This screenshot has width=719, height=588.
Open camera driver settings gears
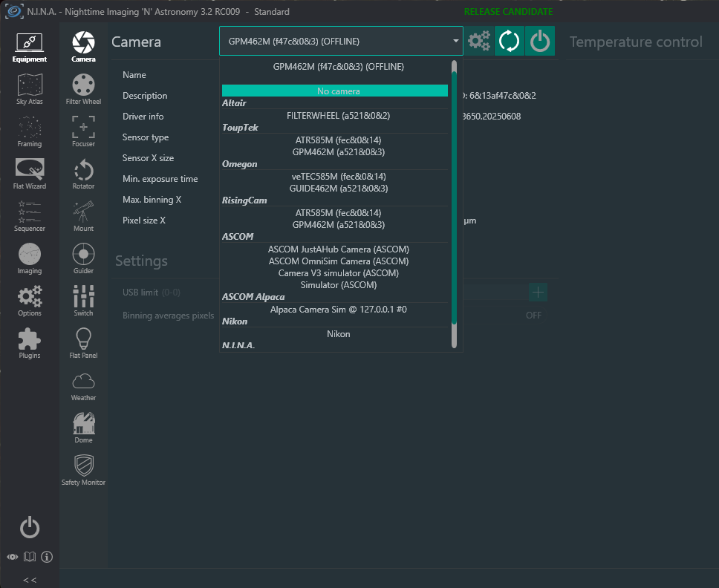point(479,42)
